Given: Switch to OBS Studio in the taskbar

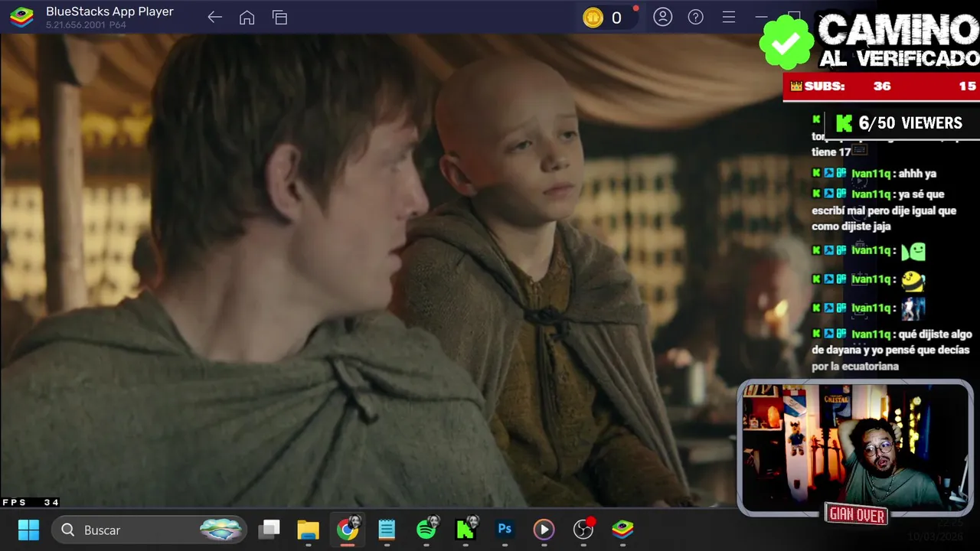Looking at the screenshot, I should click(x=583, y=529).
